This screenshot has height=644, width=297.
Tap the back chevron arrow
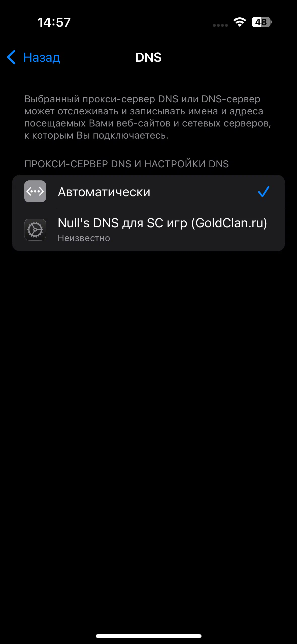pos(11,57)
